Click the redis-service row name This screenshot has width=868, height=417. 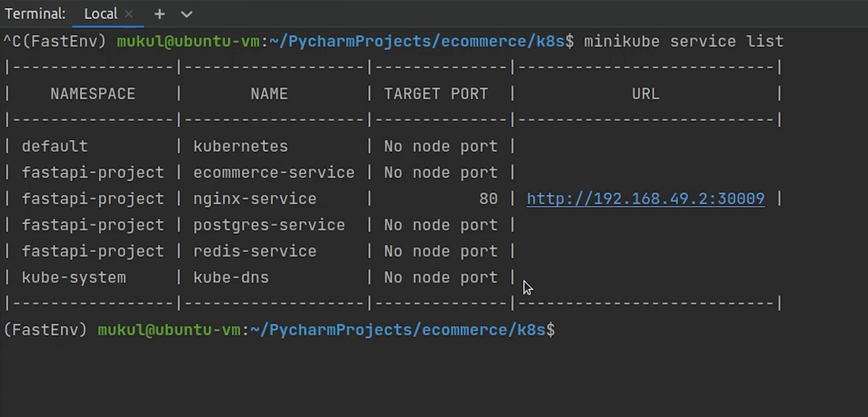[255, 251]
